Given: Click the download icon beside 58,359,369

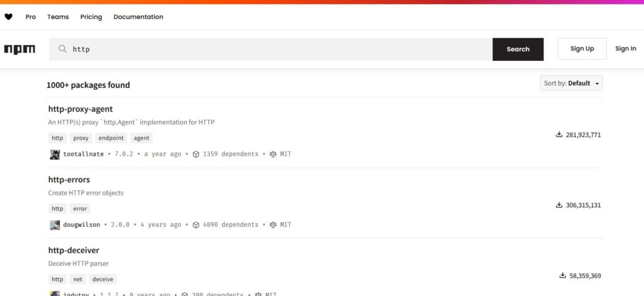Looking at the screenshot, I should coord(563,275).
